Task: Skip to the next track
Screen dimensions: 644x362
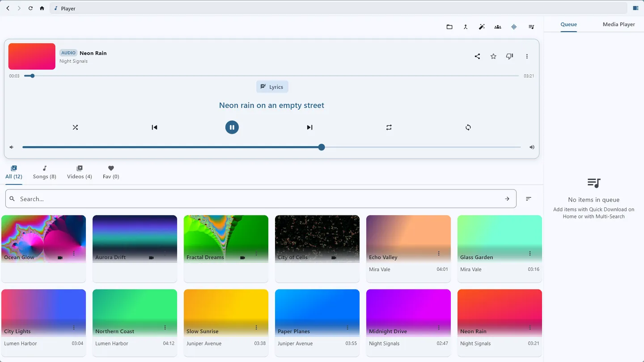Action: tap(309, 127)
